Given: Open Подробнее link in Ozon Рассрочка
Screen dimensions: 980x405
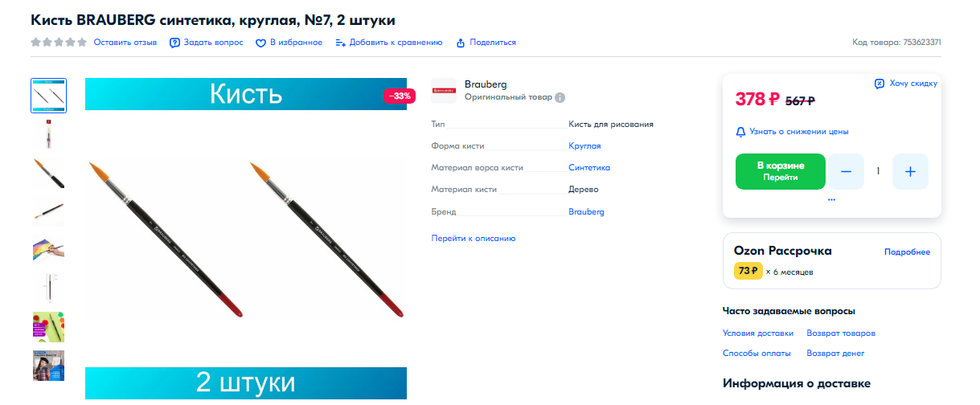Looking at the screenshot, I should point(907,252).
